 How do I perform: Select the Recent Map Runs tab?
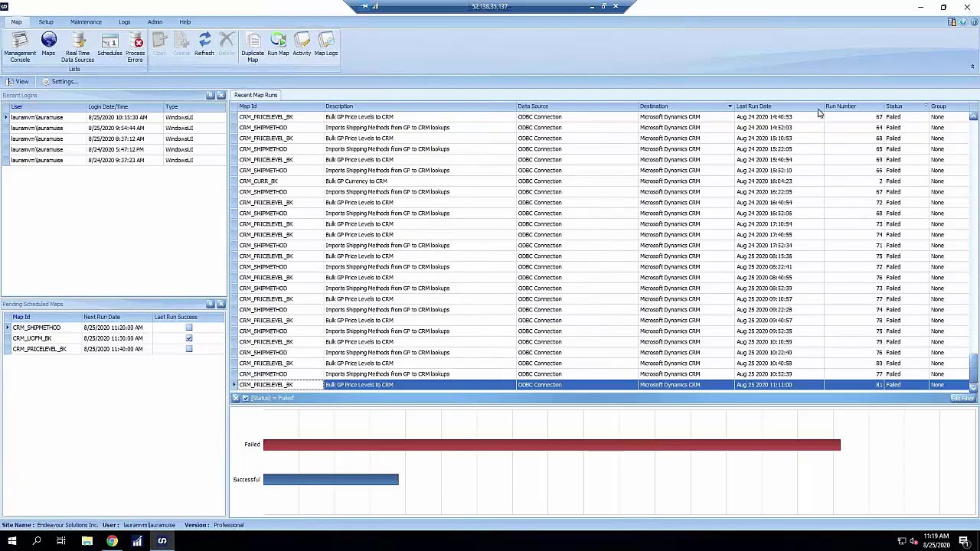coord(256,95)
